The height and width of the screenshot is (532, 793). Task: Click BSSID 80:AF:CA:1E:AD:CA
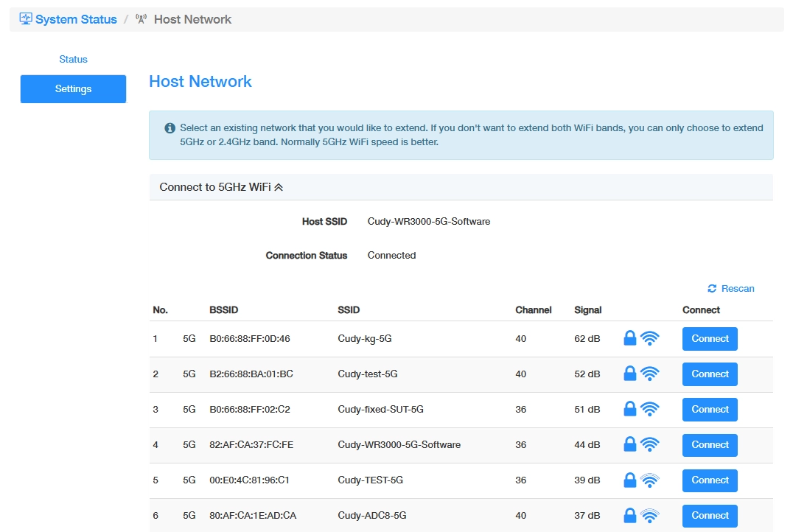253,516
